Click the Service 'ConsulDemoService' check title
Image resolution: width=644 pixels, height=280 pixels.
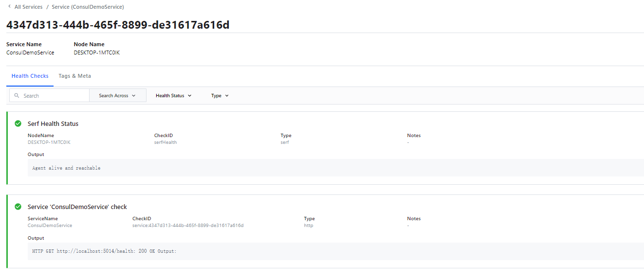coord(77,207)
